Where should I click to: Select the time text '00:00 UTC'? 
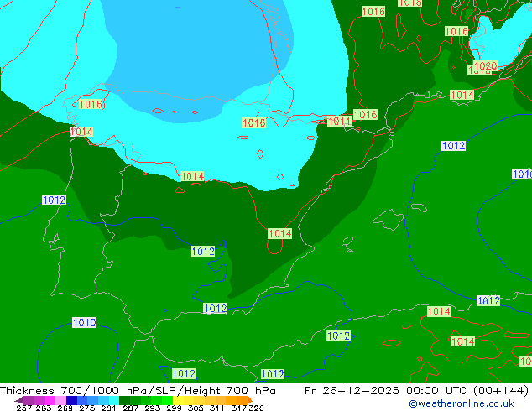(x=437, y=390)
